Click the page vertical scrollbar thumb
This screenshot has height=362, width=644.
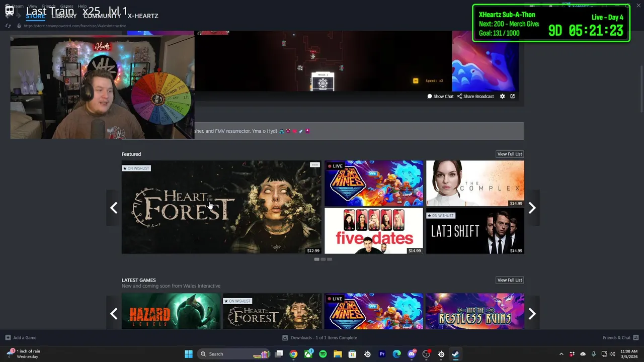641,89
